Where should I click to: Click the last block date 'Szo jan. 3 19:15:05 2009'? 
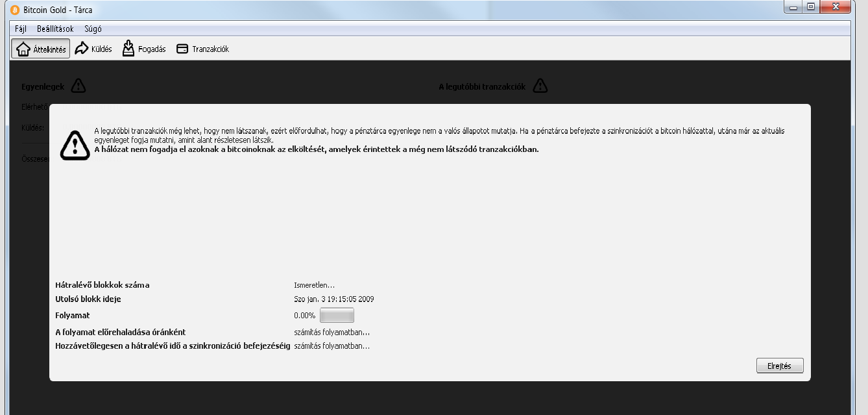point(334,299)
